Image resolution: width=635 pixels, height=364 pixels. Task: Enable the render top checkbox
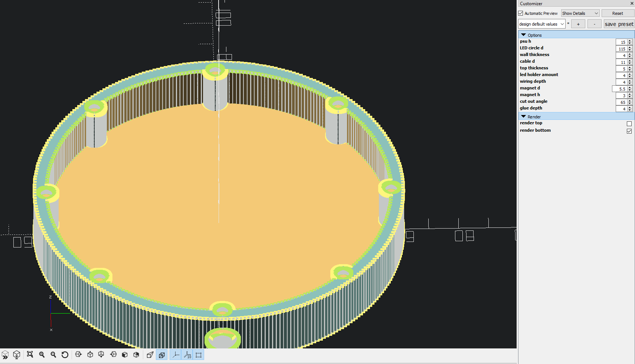tap(629, 124)
